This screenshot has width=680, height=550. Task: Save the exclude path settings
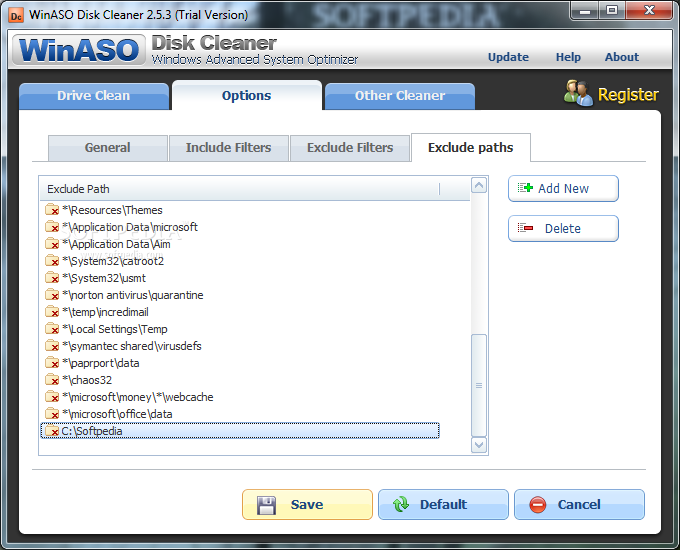coord(307,504)
